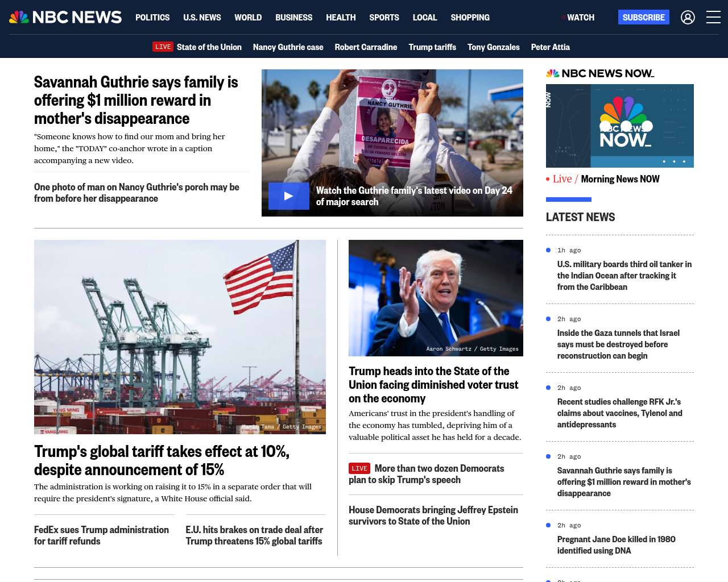Select the Peter Attia trending topic
This screenshot has height=582, width=728.
tap(550, 47)
